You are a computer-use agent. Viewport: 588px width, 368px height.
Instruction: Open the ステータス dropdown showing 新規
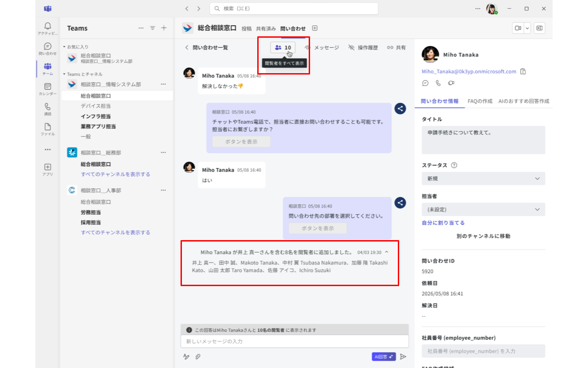(483, 178)
